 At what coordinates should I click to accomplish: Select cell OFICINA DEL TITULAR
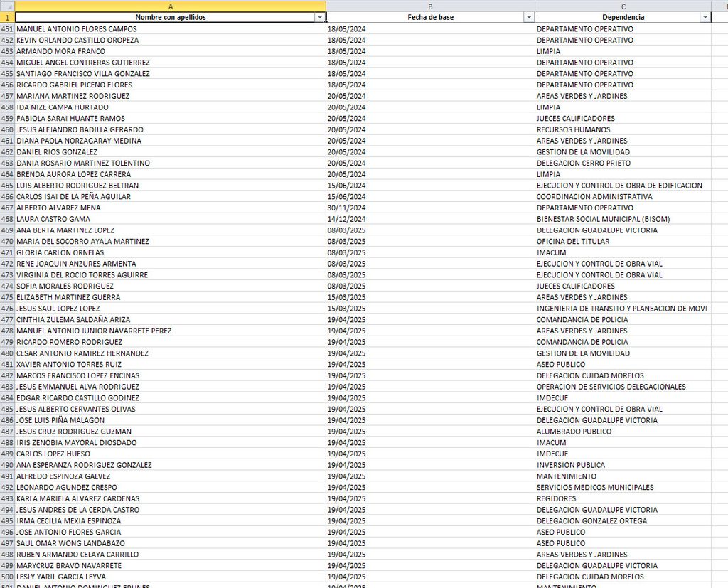(x=623, y=242)
